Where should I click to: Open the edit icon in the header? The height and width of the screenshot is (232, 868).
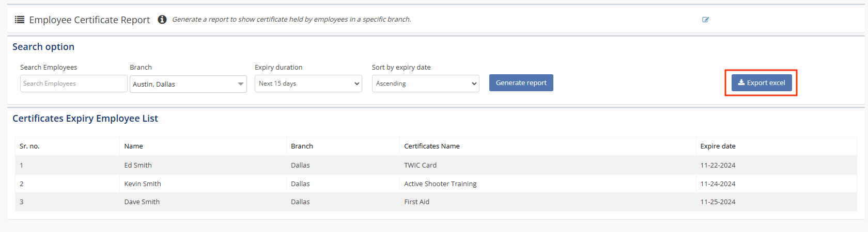click(x=705, y=20)
